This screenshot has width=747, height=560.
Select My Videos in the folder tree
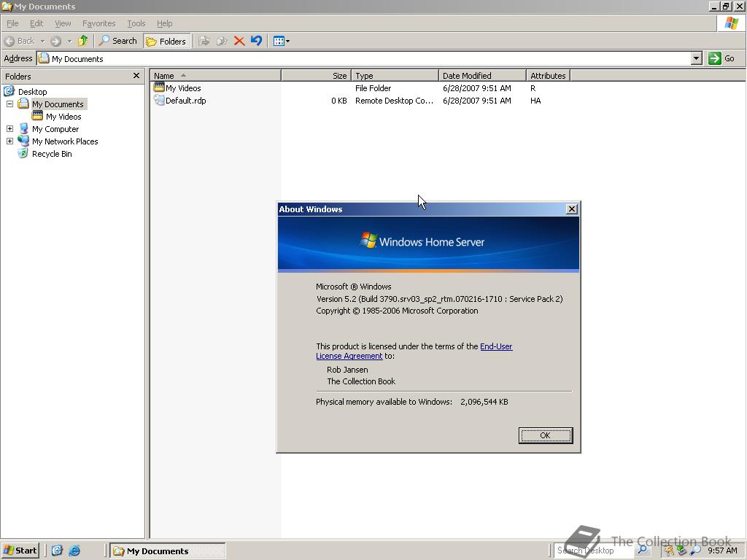[x=63, y=116]
